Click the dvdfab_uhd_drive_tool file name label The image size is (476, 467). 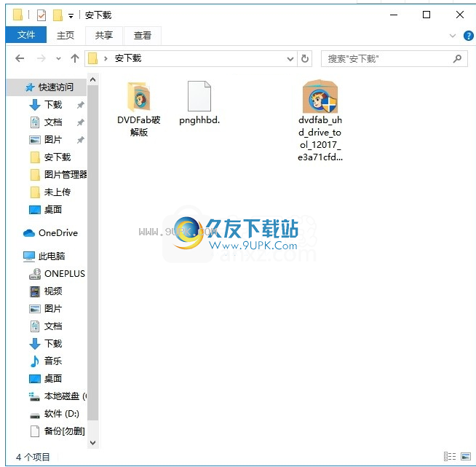320,138
